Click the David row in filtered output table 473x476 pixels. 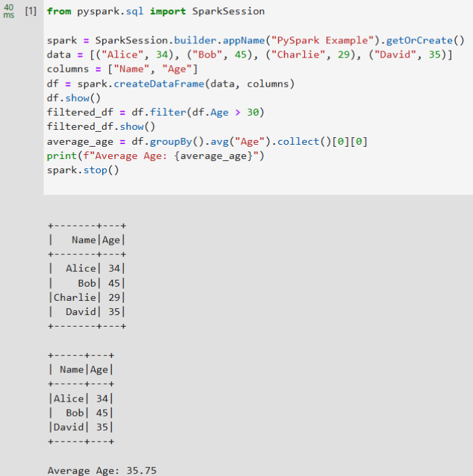[81, 427]
